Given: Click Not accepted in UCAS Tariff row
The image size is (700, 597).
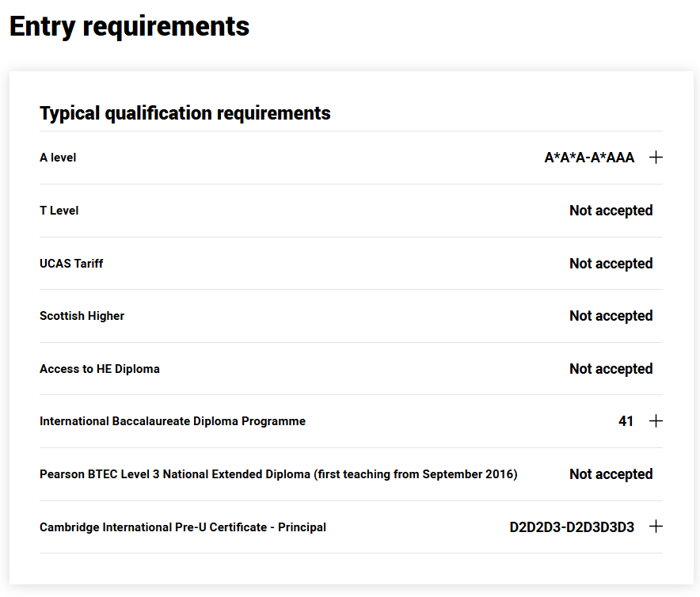Looking at the screenshot, I should (x=611, y=264).
